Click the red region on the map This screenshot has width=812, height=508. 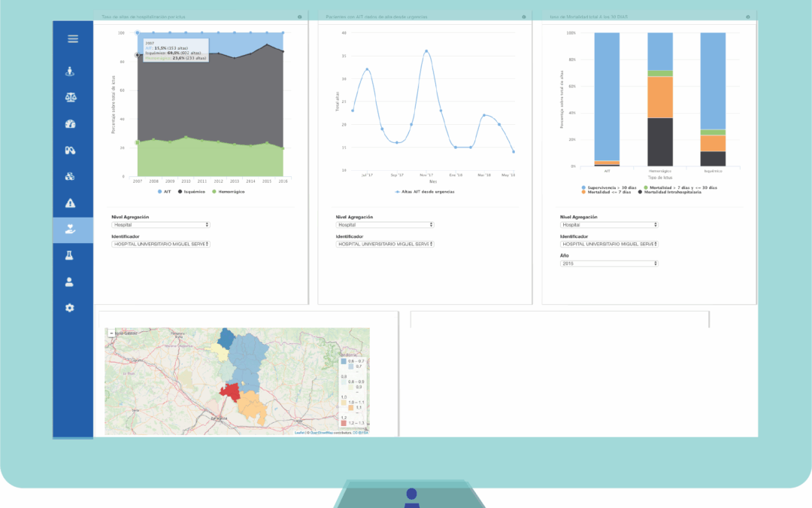click(229, 392)
